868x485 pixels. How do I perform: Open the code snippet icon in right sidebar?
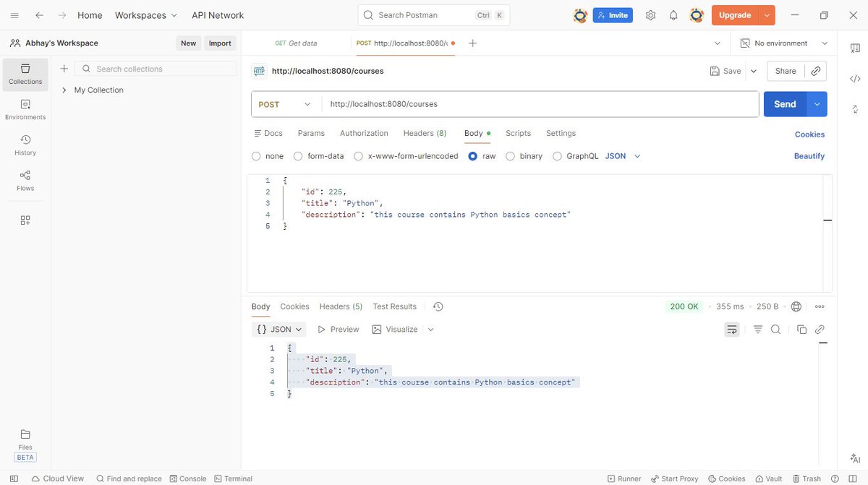854,79
